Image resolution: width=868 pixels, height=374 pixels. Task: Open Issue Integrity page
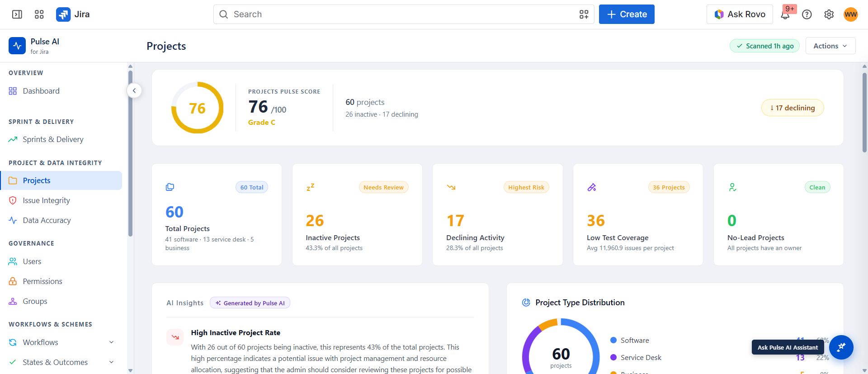(x=61, y=200)
